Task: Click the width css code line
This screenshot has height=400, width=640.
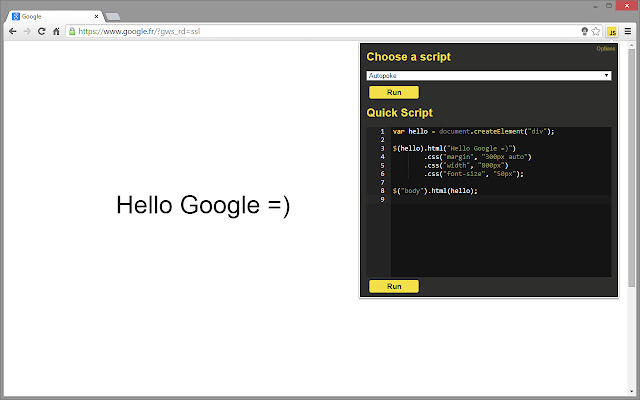Action: (x=466, y=165)
